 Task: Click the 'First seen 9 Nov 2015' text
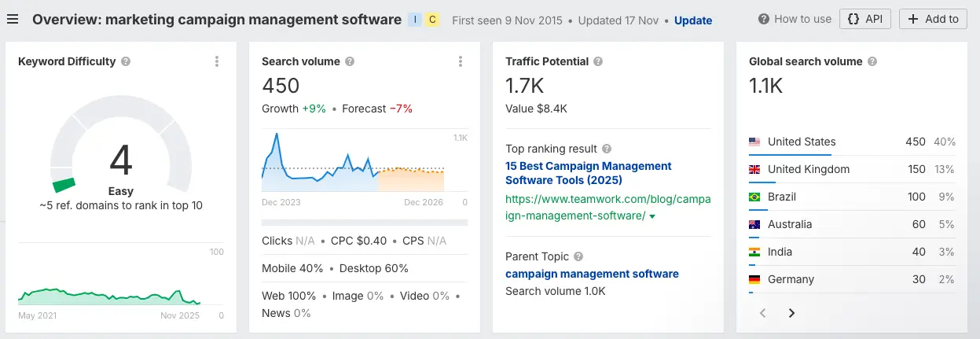(508, 20)
